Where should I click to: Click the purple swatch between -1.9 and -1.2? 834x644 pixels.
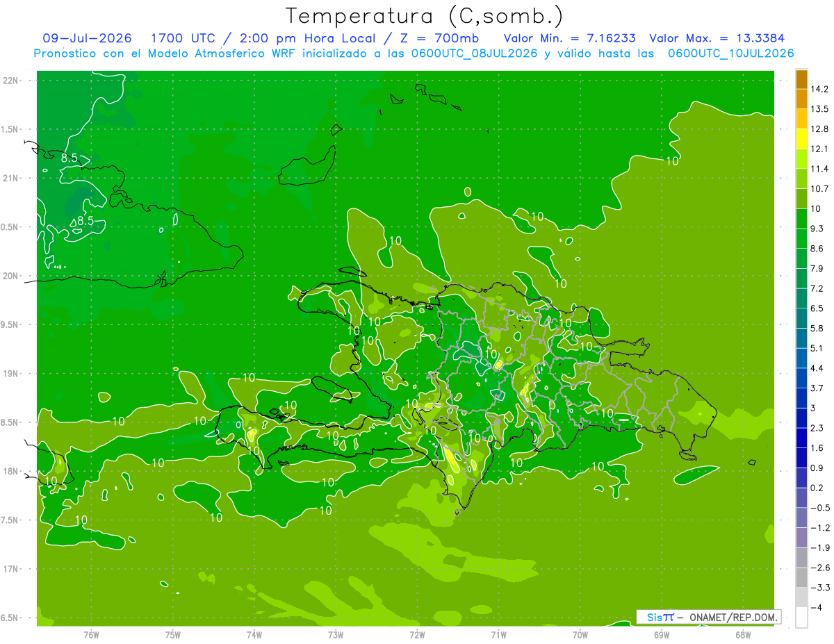click(x=801, y=538)
